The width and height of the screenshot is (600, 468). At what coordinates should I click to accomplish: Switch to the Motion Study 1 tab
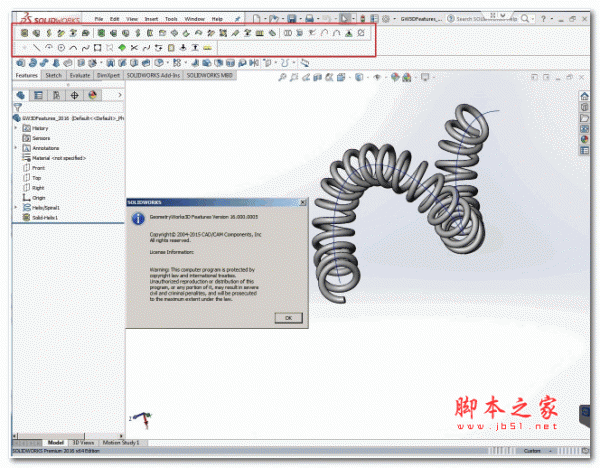click(x=121, y=442)
